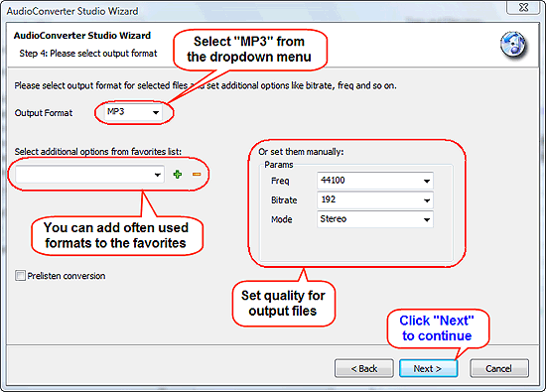This screenshot has height=392, width=546.
Task: Go to previous step with Back button
Action: coord(364,368)
